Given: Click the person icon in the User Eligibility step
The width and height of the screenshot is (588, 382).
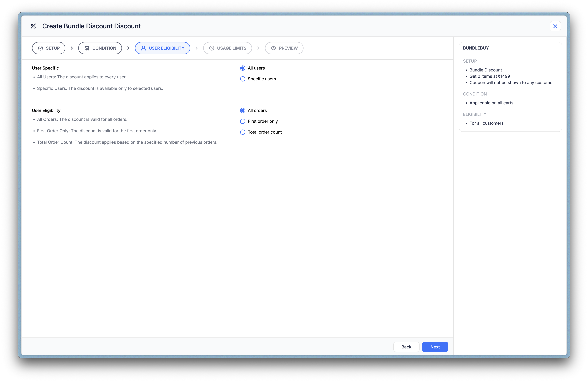Looking at the screenshot, I should (143, 48).
